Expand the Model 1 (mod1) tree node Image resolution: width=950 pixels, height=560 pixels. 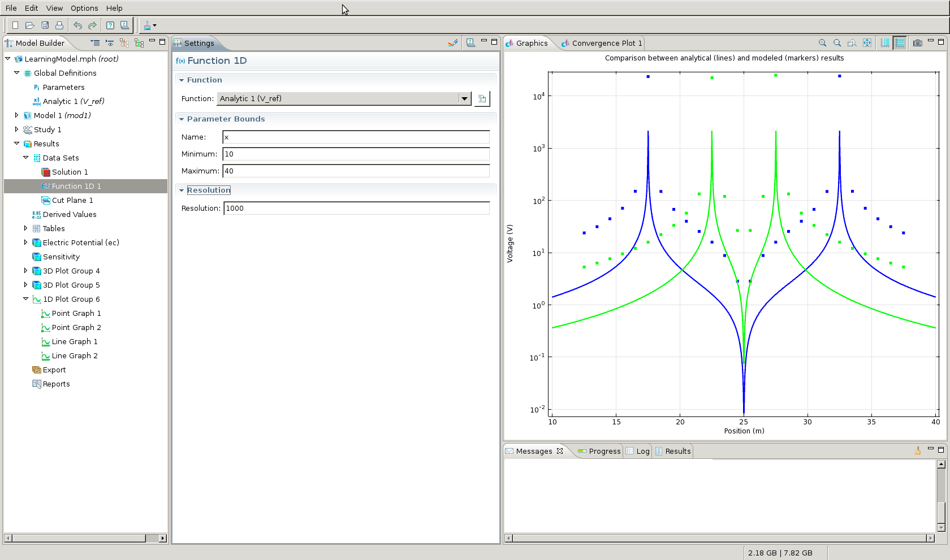(x=16, y=115)
